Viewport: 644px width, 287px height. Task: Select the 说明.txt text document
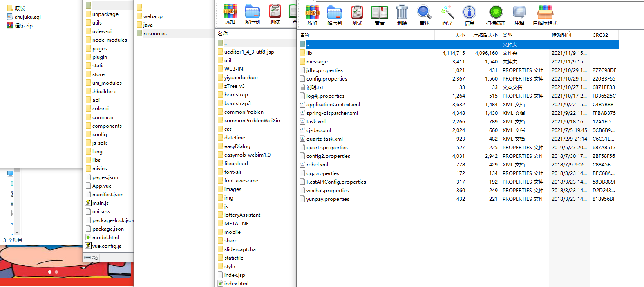pos(314,87)
